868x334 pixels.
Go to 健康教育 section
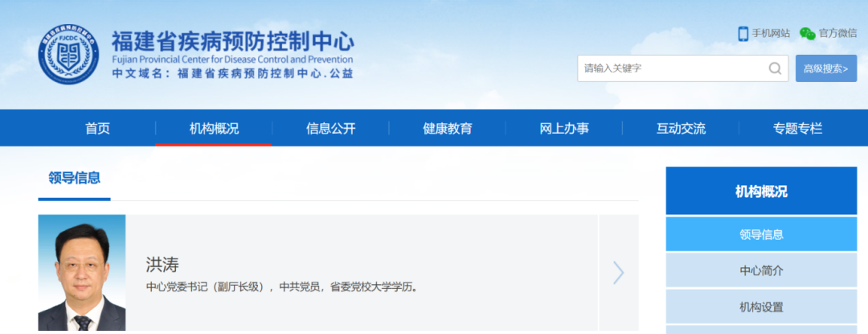[x=447, y=128]
